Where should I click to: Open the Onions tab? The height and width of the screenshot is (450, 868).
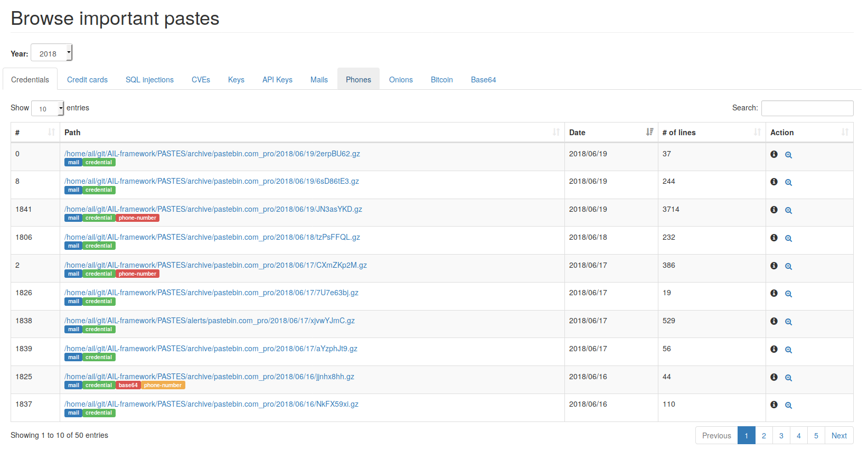pyautogui.click(x=401, y=80)
